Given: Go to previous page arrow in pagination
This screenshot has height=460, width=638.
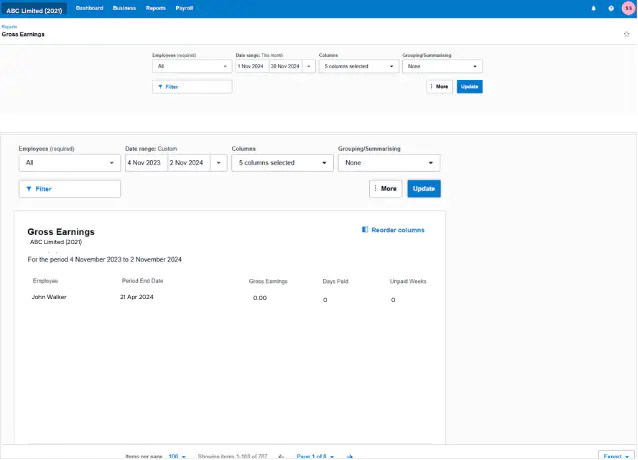Looking at the screenshot, I should [281, 456].
